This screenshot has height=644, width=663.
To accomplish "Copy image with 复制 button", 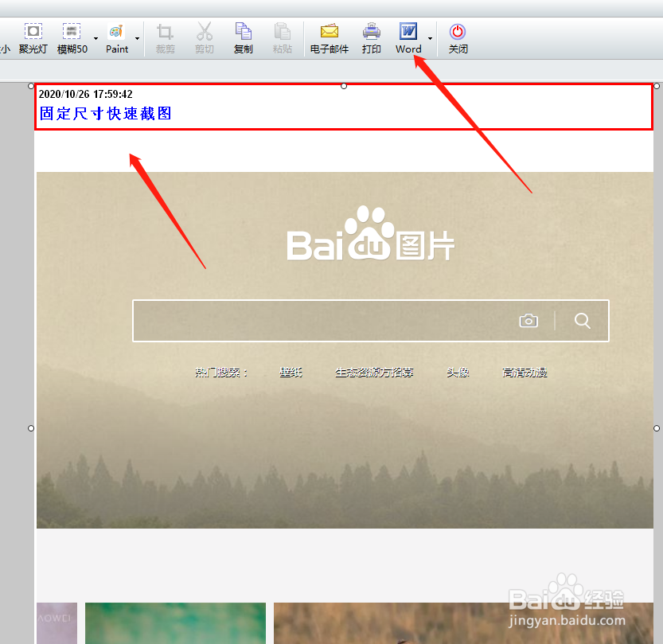I will [x=243, y=38].
